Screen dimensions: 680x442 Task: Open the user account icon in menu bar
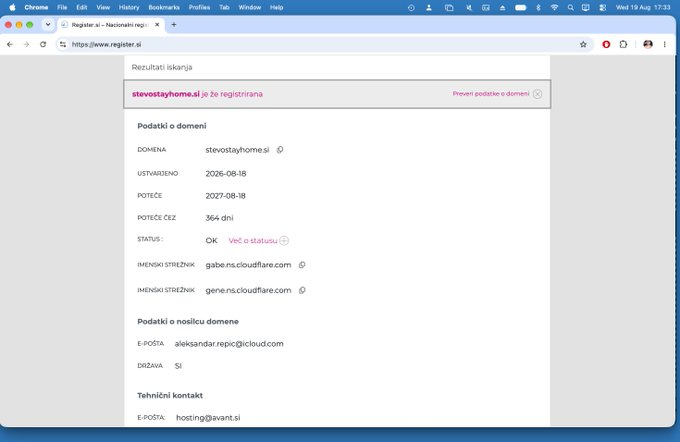click(x=428, y=7)
